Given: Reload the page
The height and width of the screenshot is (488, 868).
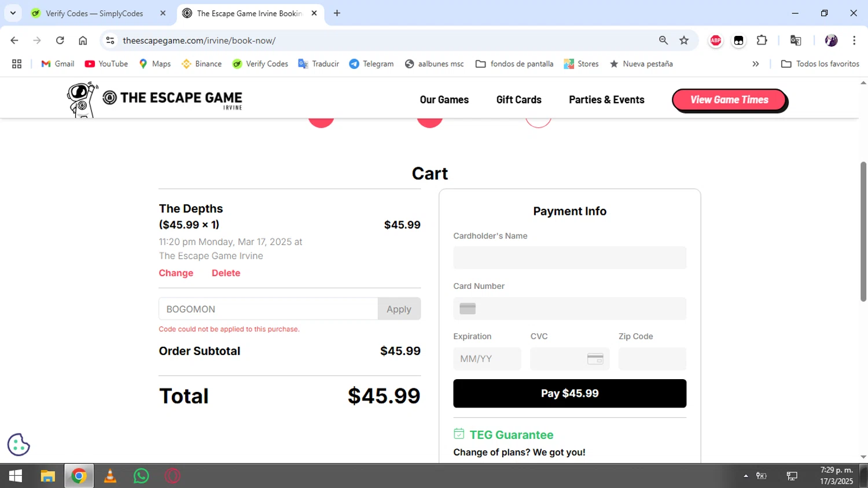Looking at the screenshot, I should (x=60, y=41).
